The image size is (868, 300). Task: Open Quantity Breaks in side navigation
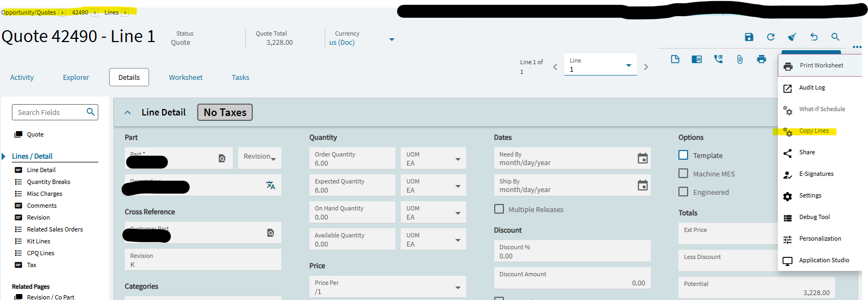[49, 182]
